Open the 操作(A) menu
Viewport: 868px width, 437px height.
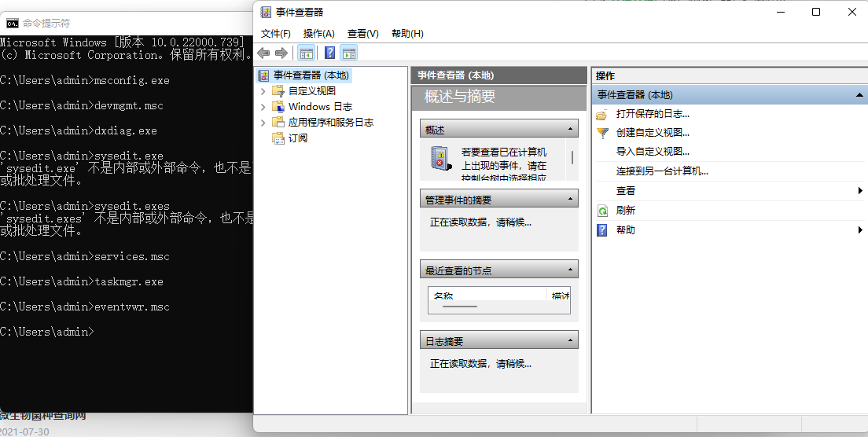click(x=319, y=34)
